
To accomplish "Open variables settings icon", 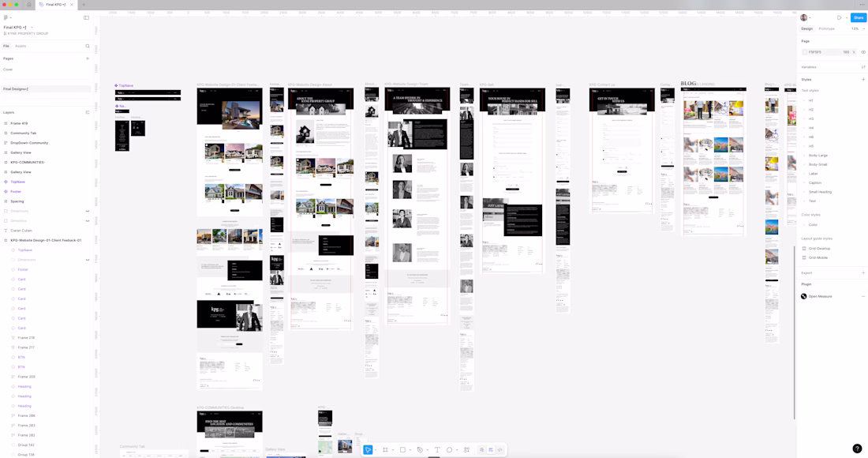I will (x=863, y=67).
